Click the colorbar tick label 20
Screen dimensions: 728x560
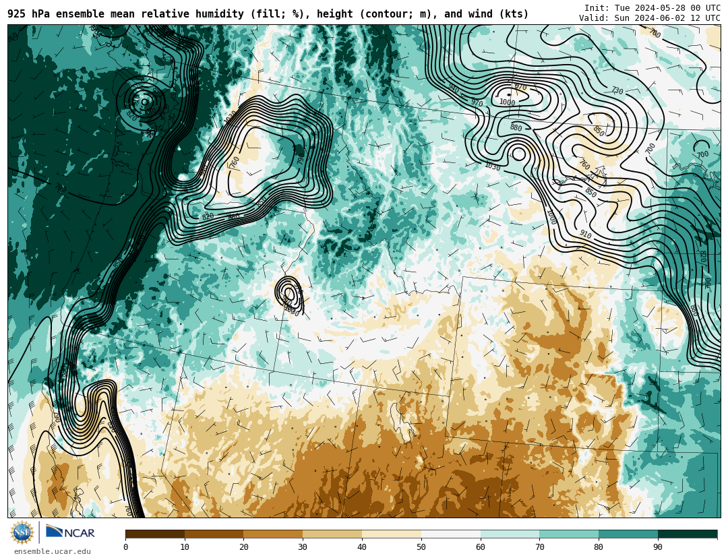click(244, 547)
